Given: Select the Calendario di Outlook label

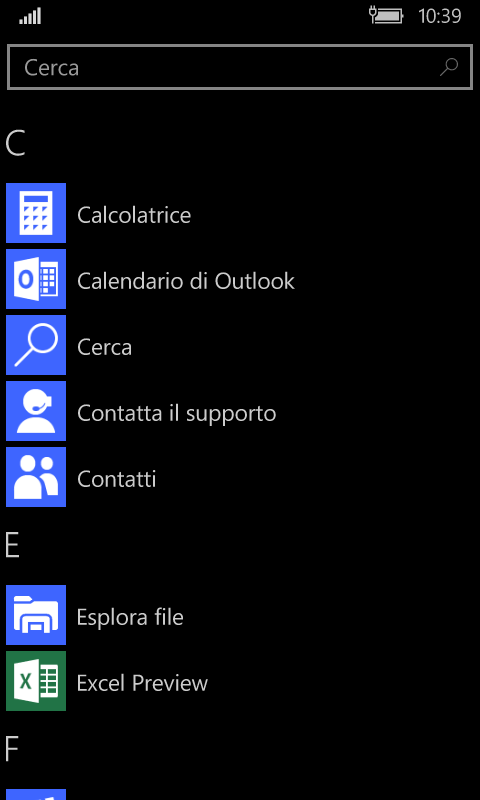Looking at the screenshot, I should click(x=186, y=281).
